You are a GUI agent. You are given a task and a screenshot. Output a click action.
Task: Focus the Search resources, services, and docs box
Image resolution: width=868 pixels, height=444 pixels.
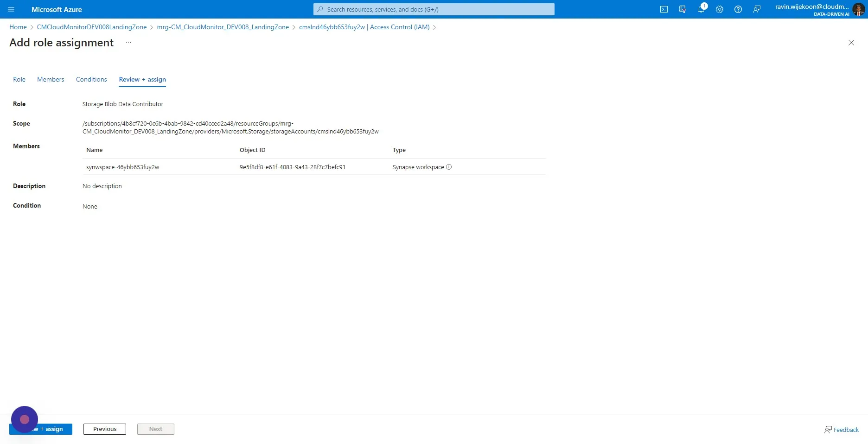[434, 9]
